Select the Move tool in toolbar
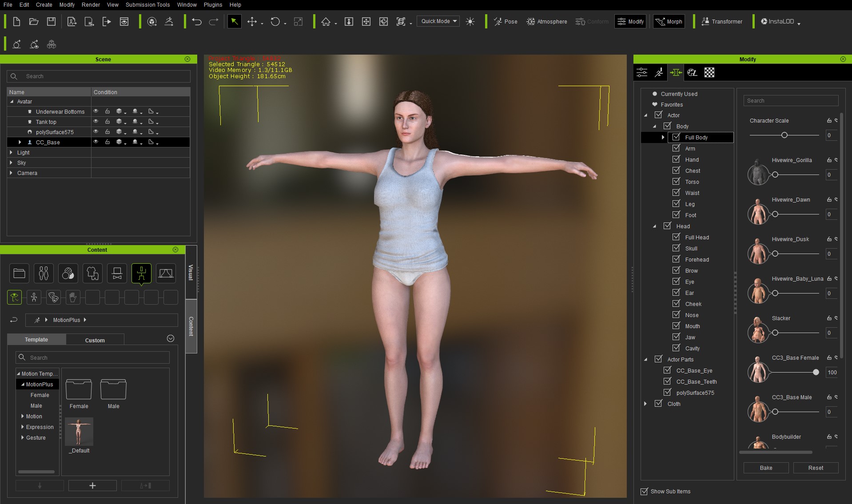852x504 pixels. 252,22
